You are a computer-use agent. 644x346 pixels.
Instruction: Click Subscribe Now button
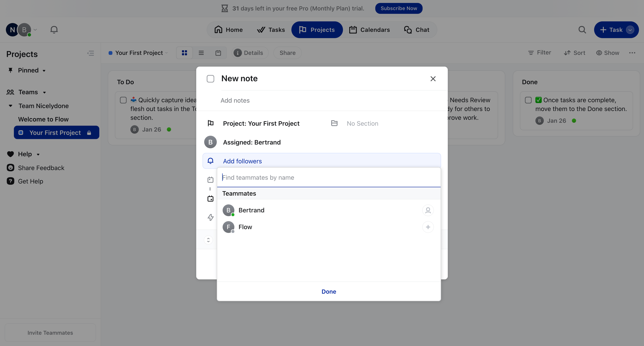tap(399, 8)
